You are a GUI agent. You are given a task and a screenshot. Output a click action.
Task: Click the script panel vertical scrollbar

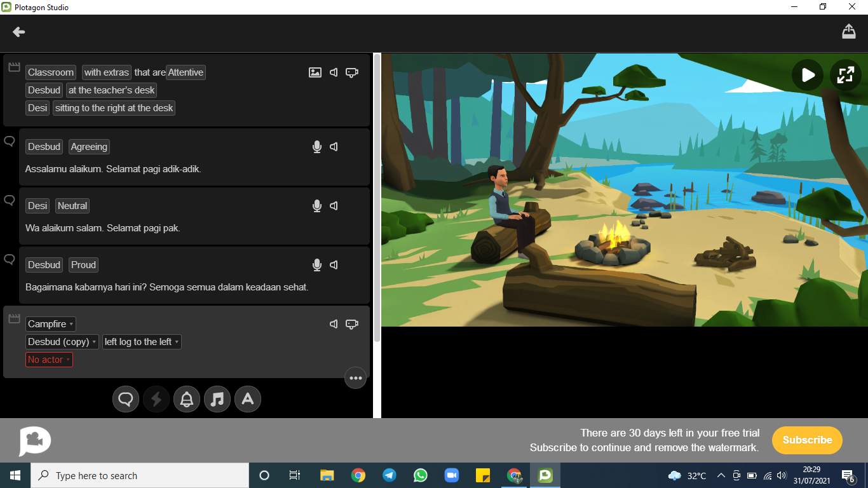[x=377, y=197]
